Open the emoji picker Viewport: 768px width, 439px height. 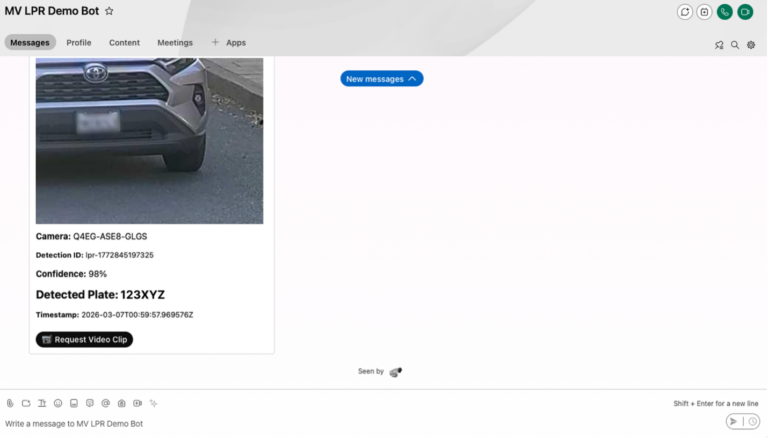click(x=58, y=403)
